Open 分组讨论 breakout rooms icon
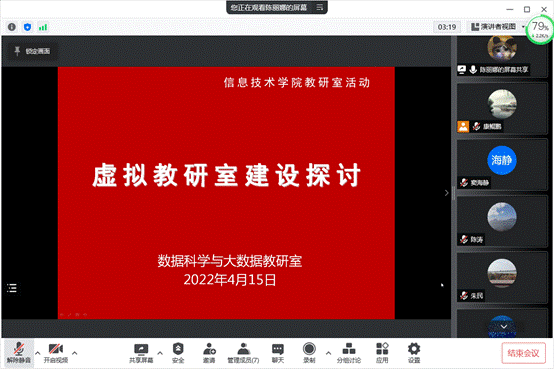Viewport: 554px width, 369px height. click(x=349, y=353)
